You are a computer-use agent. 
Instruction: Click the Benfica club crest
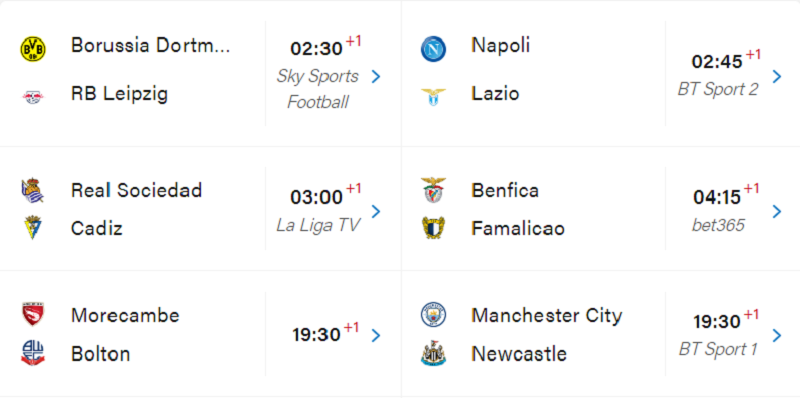tap(433, 190)
